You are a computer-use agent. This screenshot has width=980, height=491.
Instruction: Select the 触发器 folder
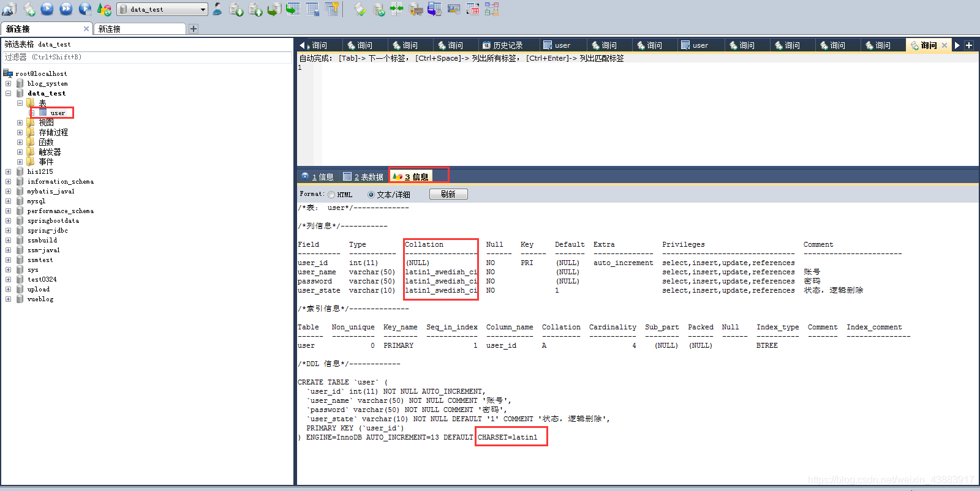coord(50,152)
